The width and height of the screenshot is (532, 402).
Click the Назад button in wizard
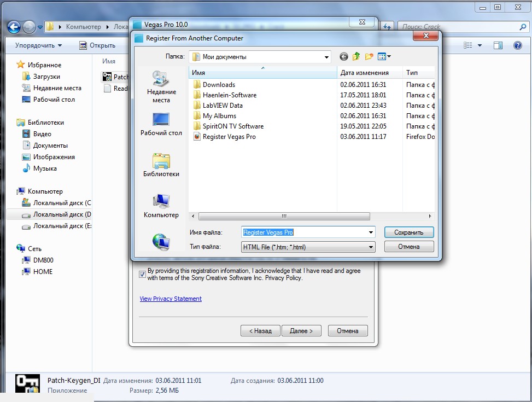260,331
